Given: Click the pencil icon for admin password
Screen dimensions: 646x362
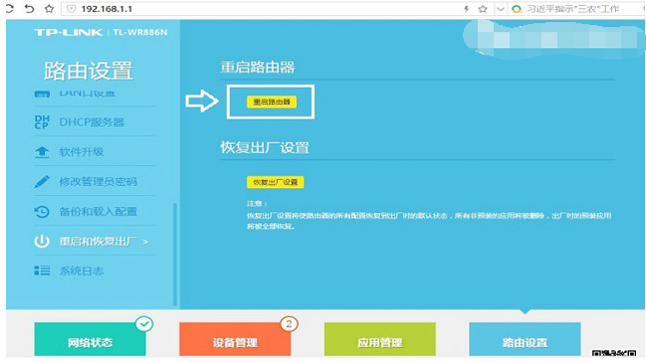Looking at the screenshot, I should (42, 182).
